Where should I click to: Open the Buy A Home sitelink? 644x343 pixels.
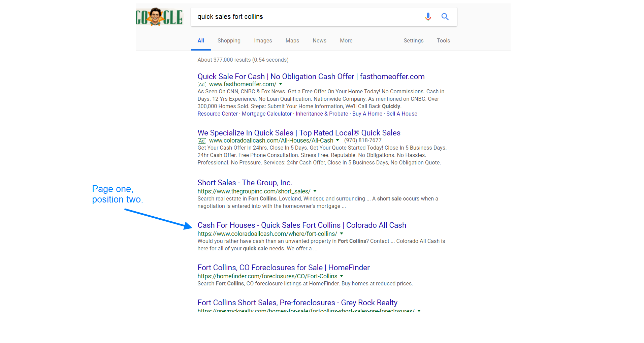tap(367, 114)
